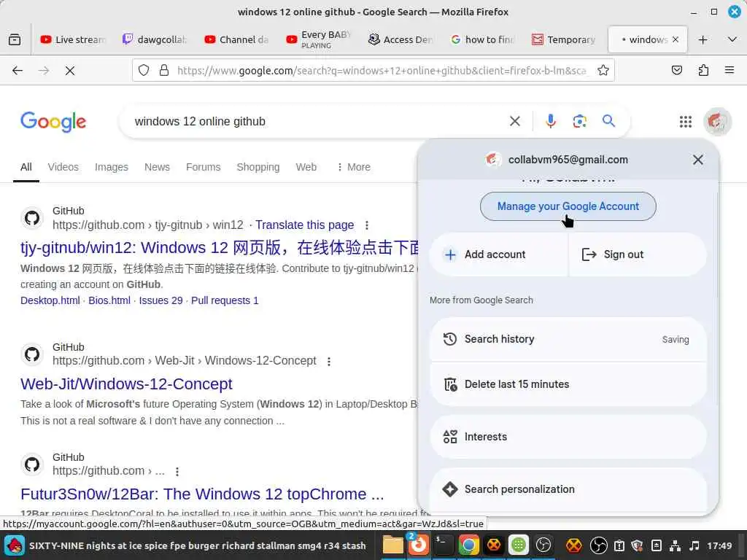Open a new tab with plus
Screen dimensions: 747x560
pos(703,40)
